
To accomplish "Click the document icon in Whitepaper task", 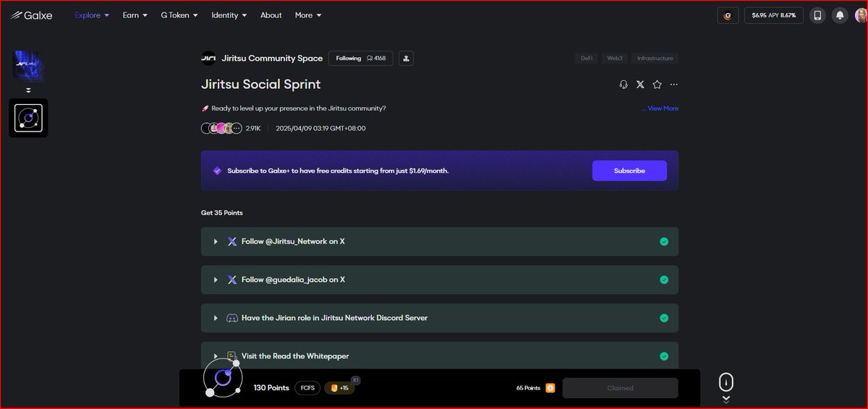I will tap(232, 356).
